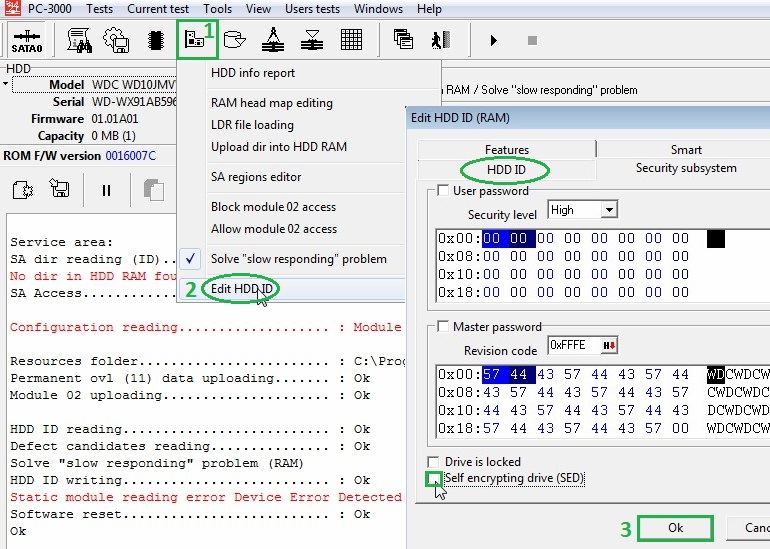Expand the HDD Model tree arrow
Image resolution: width=770 pixels, height=549 pixels.
[5, 84]
